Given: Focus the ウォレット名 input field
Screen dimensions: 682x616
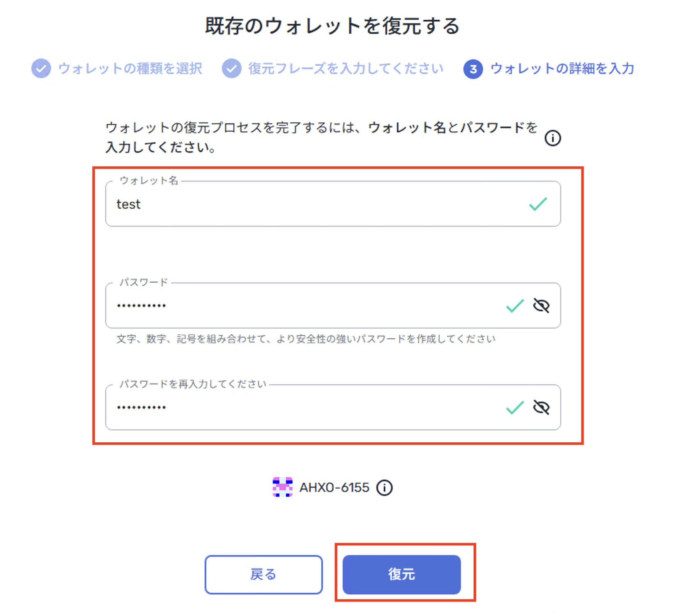Looking at the screenshot, I should coord(333,204).
